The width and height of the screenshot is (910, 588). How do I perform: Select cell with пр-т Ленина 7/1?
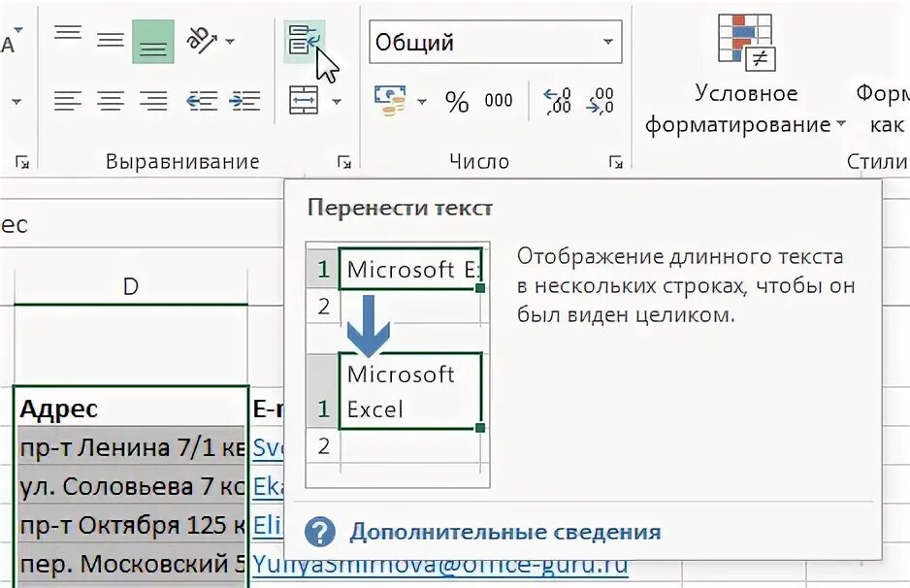click(131, 447)
